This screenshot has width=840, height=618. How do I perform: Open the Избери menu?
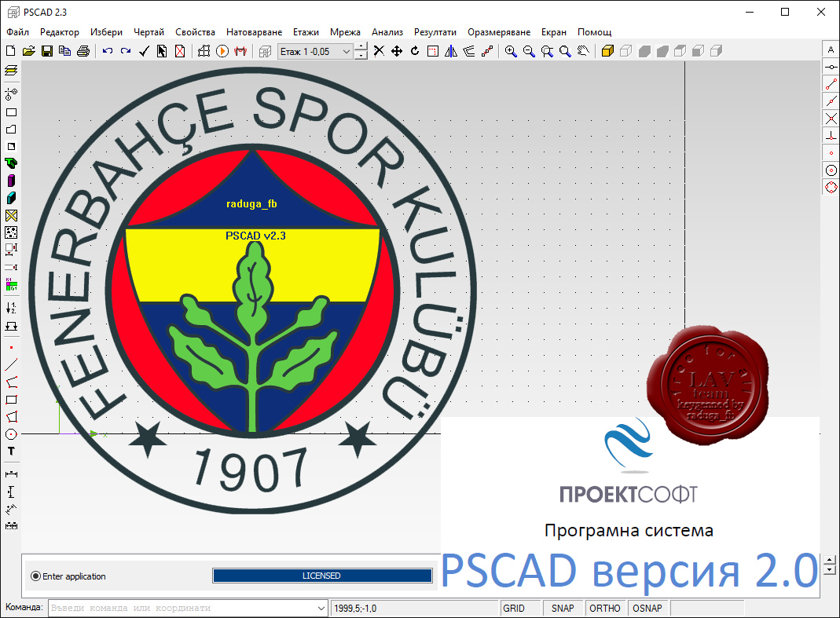point(106,32)
